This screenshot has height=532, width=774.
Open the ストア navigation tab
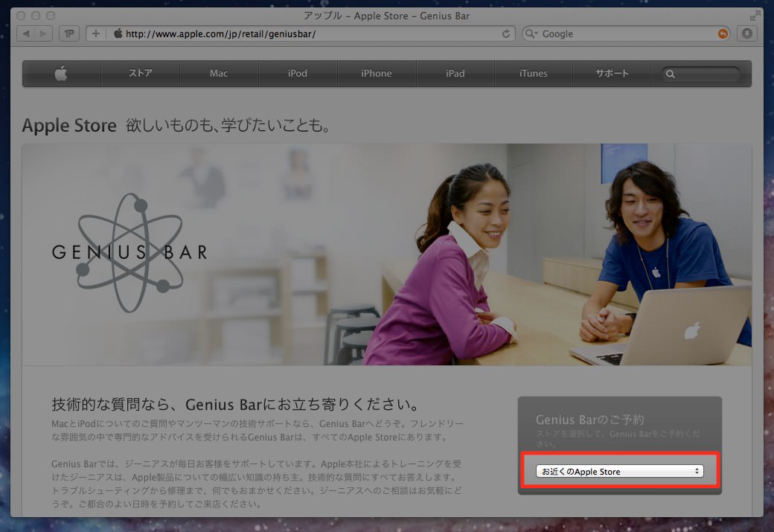[x=140, y=74]
